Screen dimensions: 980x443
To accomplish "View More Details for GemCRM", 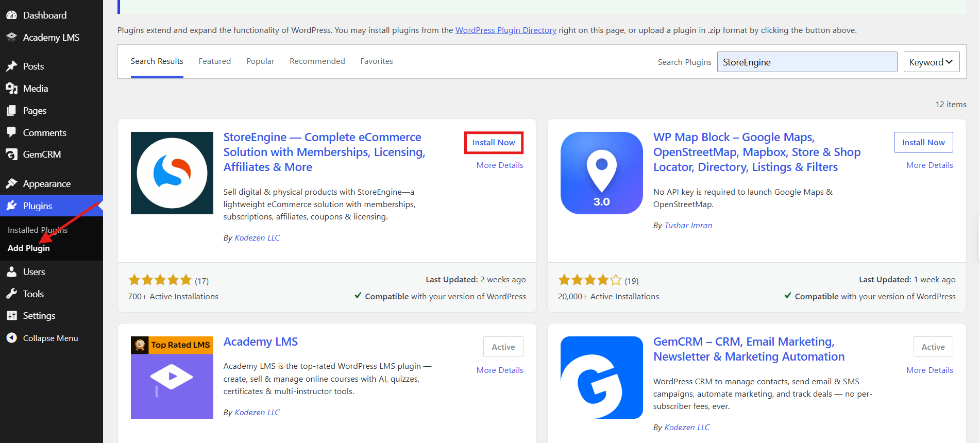I will tap(930, 370).
